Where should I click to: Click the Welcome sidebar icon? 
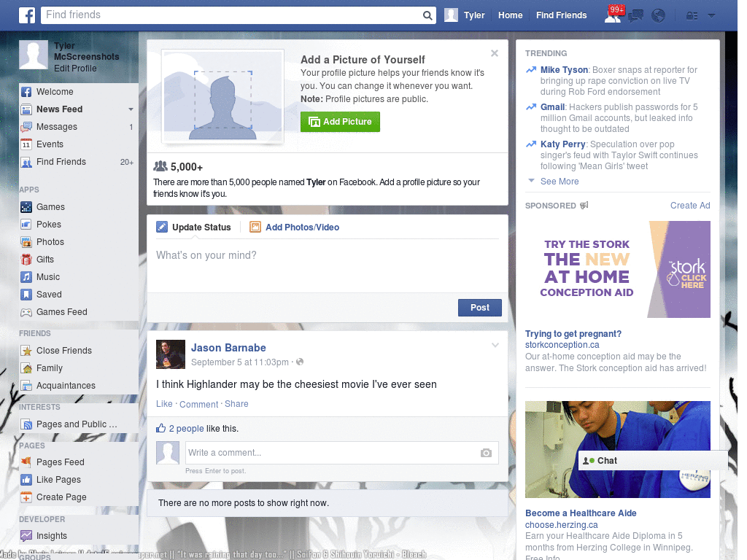(26, 92)
